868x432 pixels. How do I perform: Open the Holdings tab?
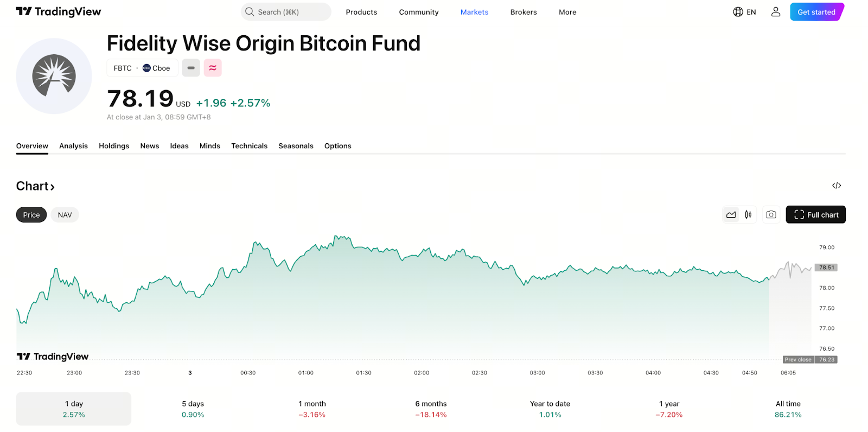[x=114, y=146]
